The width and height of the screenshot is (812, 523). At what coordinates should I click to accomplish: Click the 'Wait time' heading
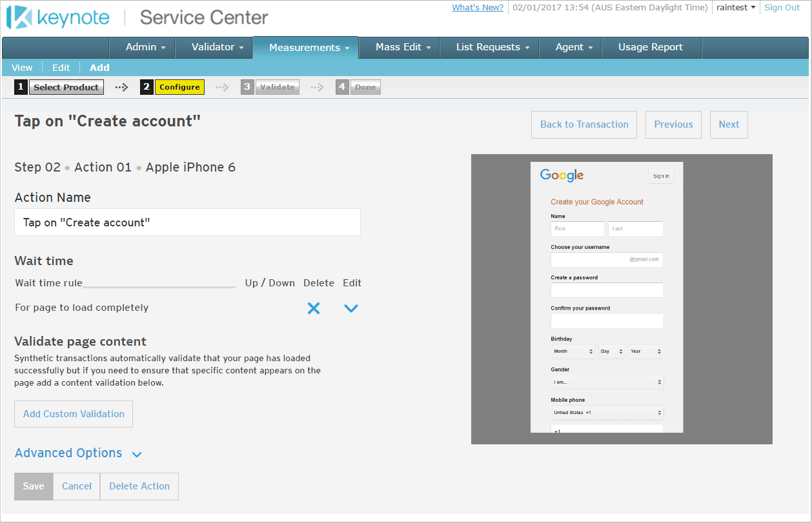(44, 261)
